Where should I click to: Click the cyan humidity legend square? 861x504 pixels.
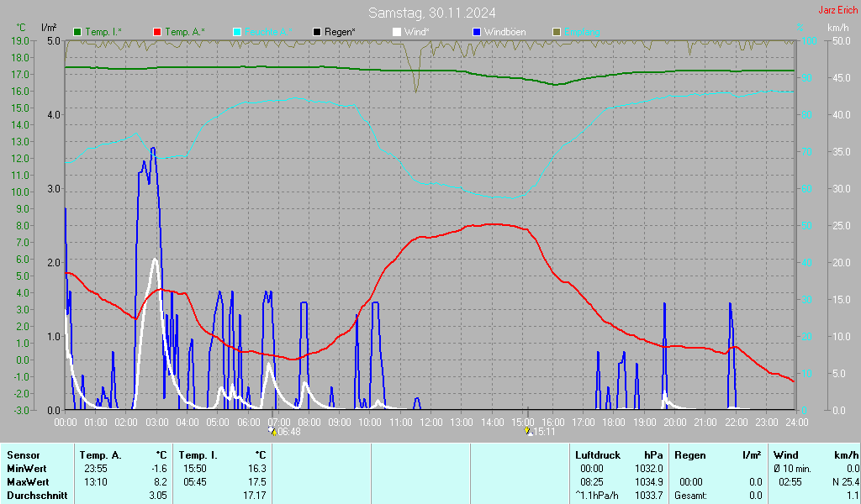[237, 32]
